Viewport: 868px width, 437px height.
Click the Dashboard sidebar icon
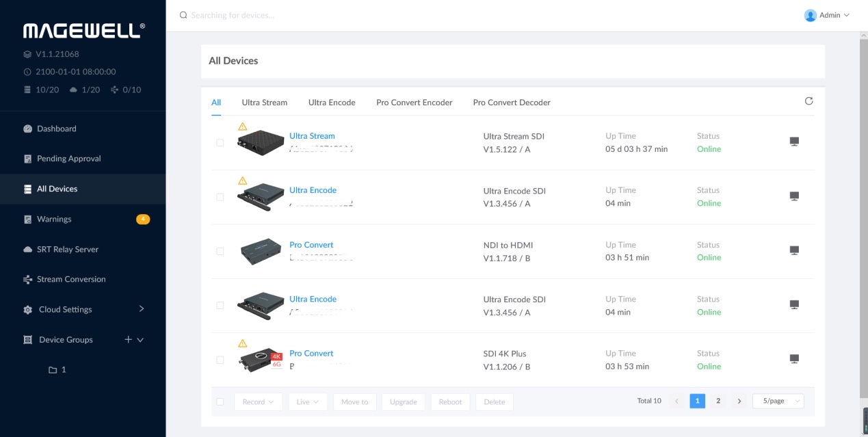tap(27, 129)
